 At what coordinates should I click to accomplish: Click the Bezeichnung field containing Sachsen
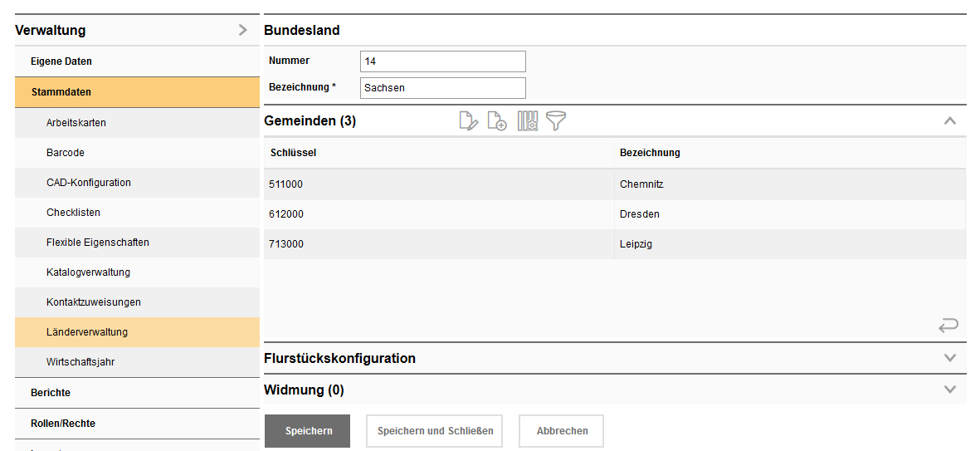point(443,88)
